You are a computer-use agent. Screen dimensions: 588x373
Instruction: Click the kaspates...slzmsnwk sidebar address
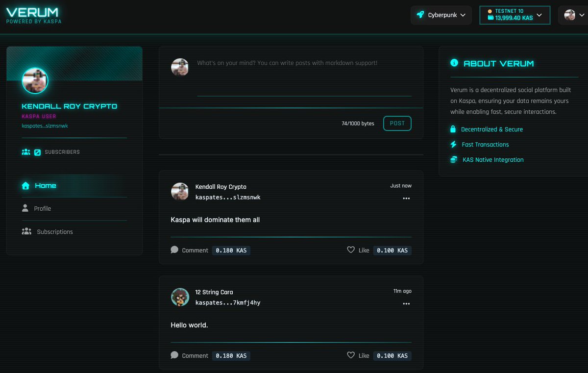pyautogui.click(x=45, y=126)
